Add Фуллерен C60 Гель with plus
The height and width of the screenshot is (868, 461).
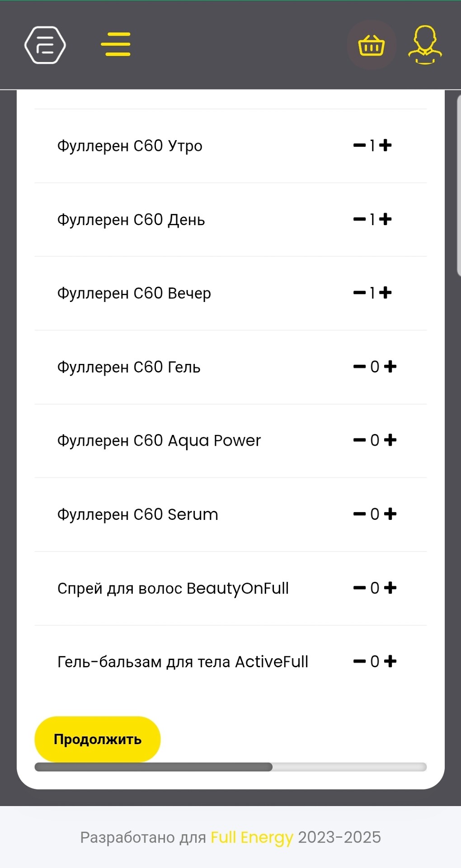pos(390,367)
